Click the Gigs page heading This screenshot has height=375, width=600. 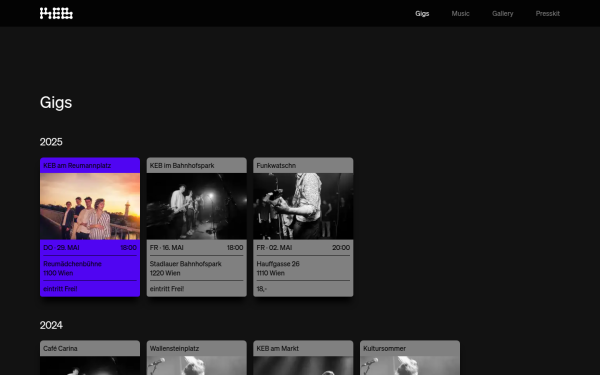(56, 103)
